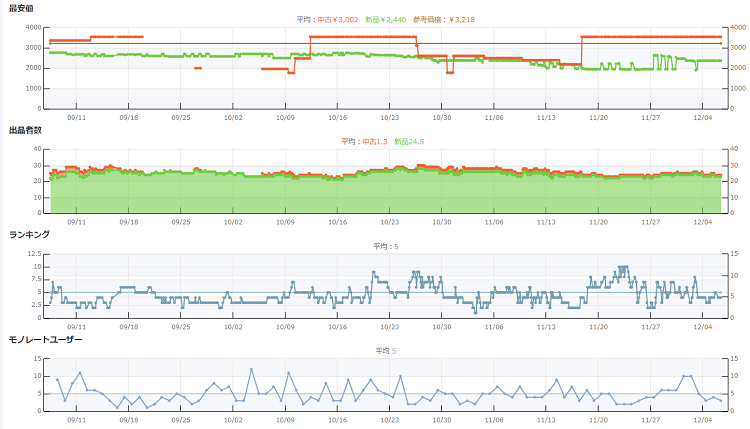The width and height of the screenshot is (750, 429).
Task: Select 11/20 date on 出品者数 chart axis
Action: click(598, 222)
